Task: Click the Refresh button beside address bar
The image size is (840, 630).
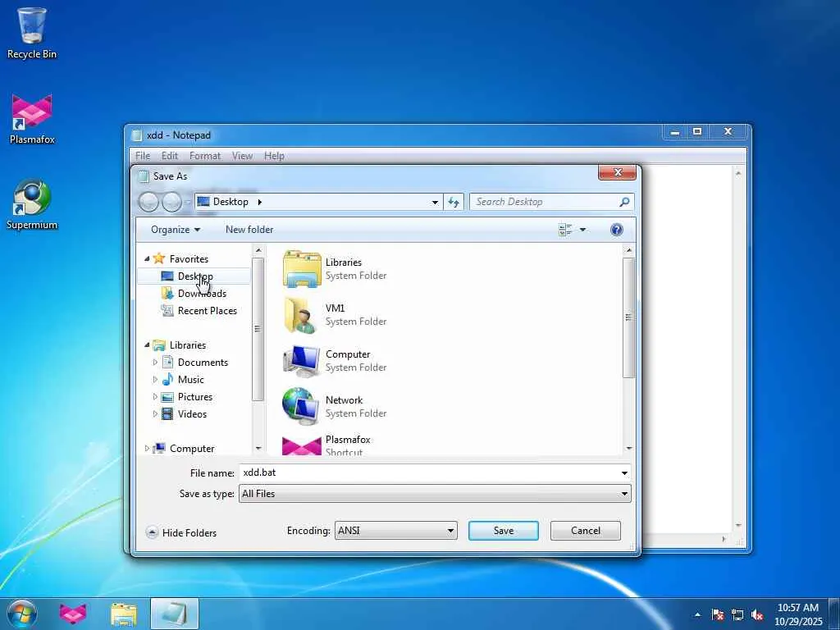Action: 453,202
